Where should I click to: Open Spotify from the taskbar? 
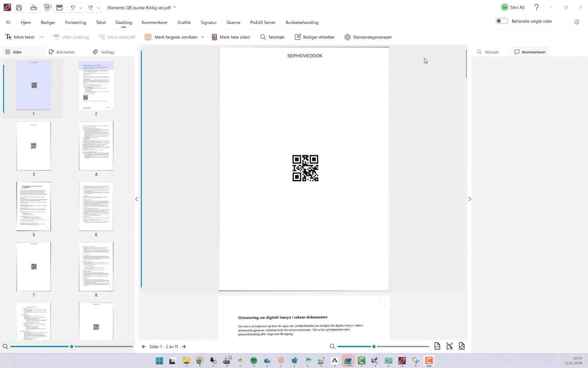[254, 361]
